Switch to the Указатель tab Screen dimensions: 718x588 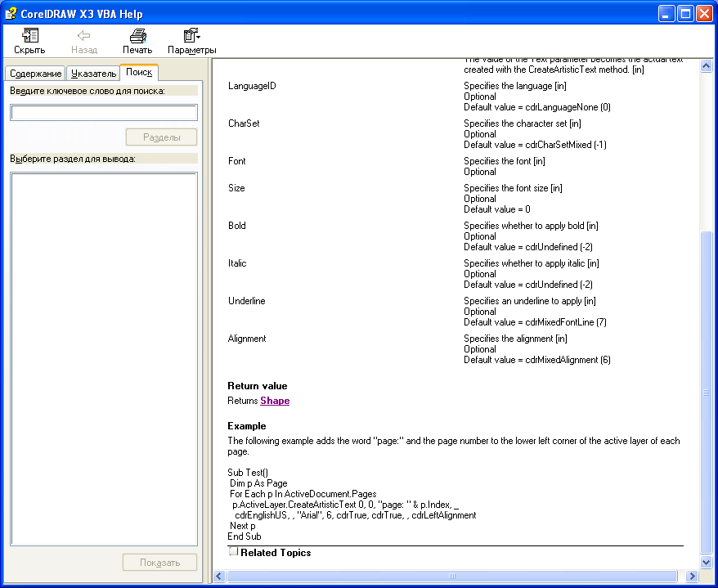point(93,74)
